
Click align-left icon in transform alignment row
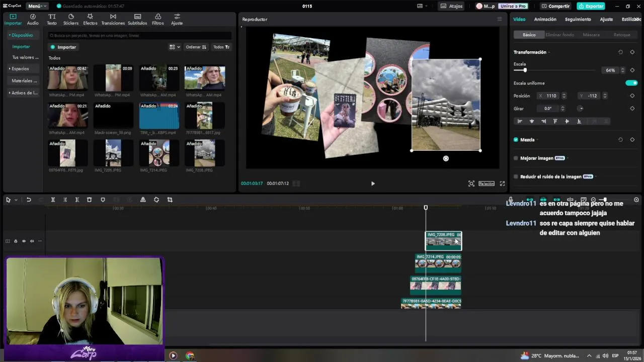[x=520, y=121]
